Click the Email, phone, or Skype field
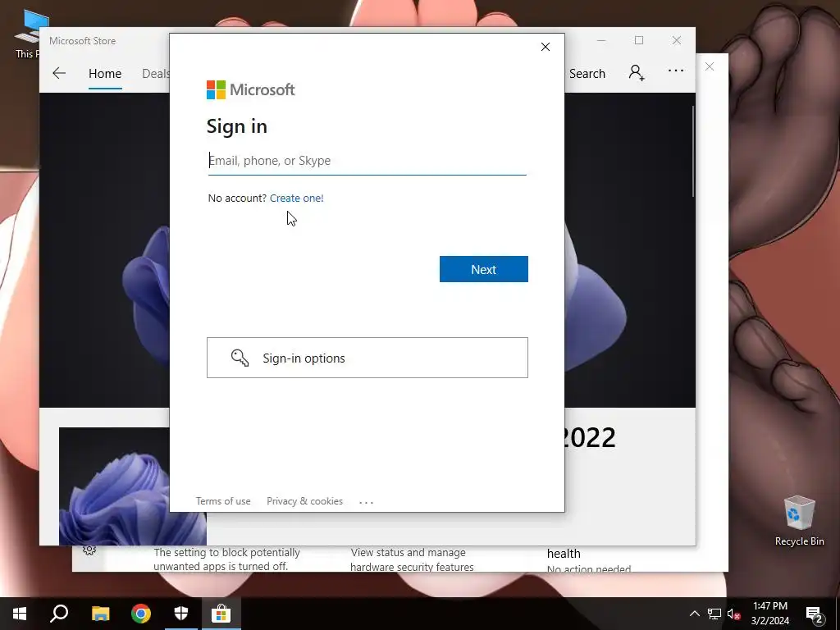Image resolution: width=840 pixels, height=630 pixels. [x=367, y=161]
